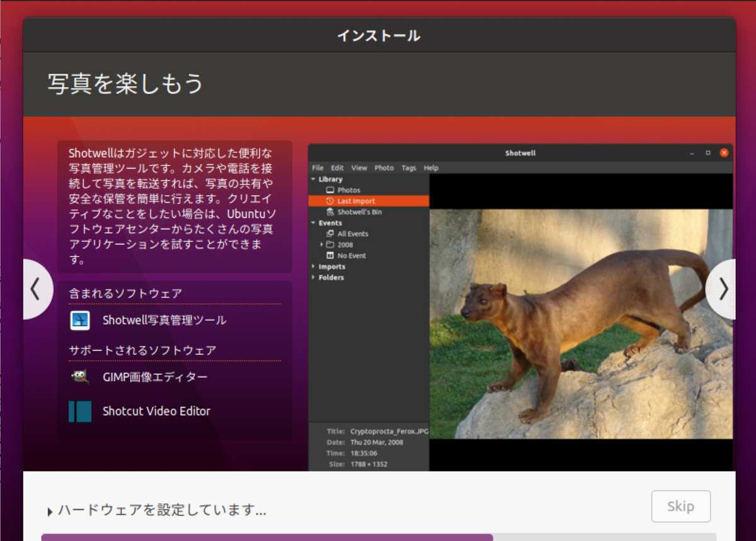This screenshot has width=756, height=541.
Task: Open the Edit menu in Shotwell
Action: point(338,168)
